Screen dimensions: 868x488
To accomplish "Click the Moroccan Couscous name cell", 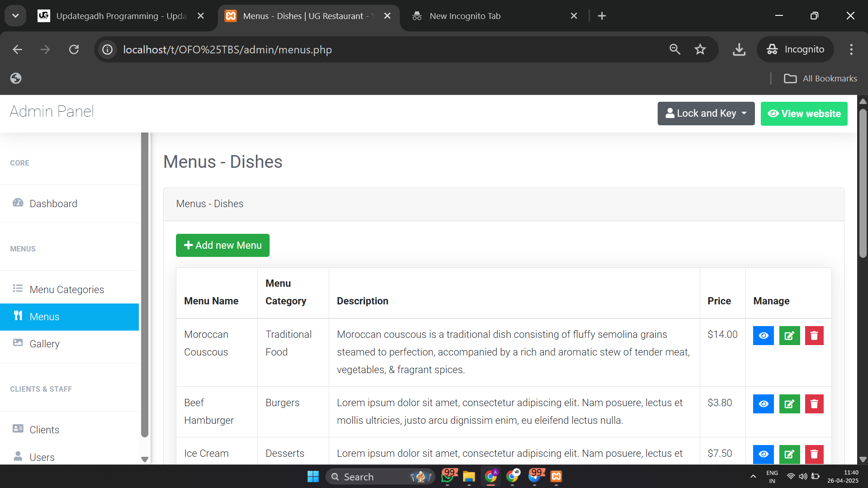I will pyautogui.click(x=217, y=352).
